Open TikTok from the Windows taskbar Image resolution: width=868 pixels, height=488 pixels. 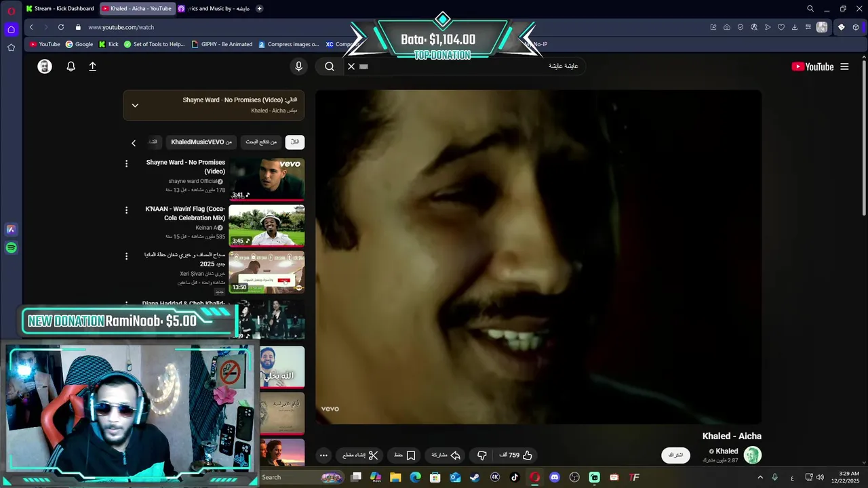coord(515,477)
